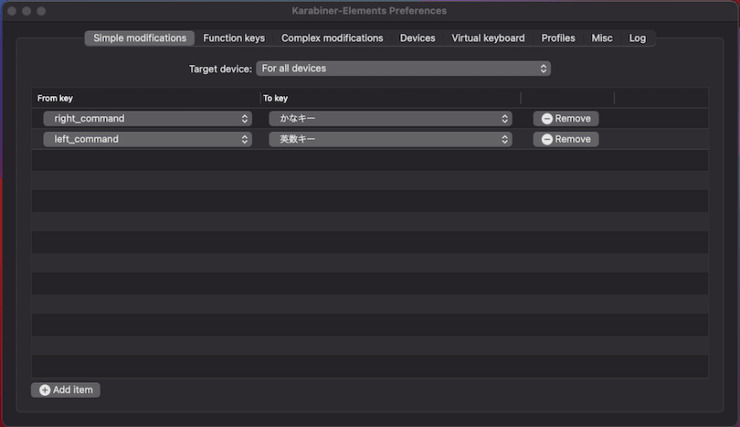The height and width of the screenshot is (427, 740).
Task: Close the Karabiner-Elements Preferences window
Action: click(x=12, y=11)
